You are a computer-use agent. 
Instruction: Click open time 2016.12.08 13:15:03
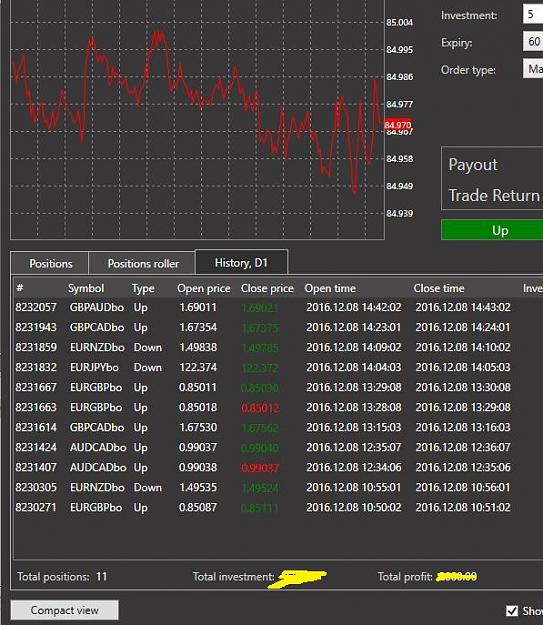tap(354, 427)
